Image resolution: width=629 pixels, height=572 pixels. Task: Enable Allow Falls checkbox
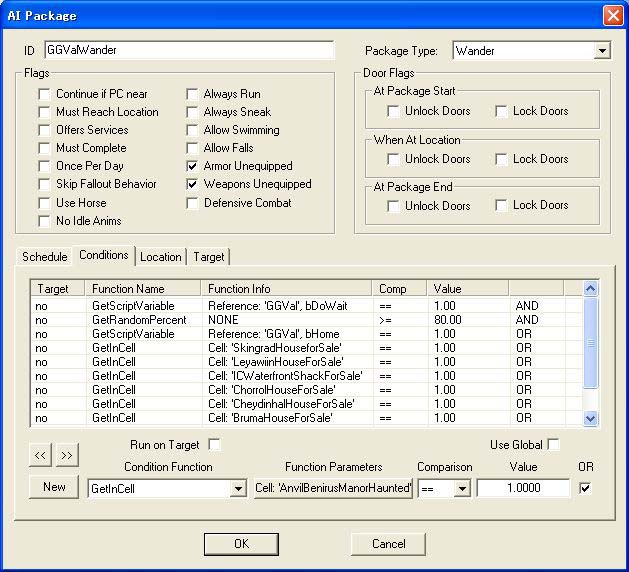pyautogui.click(x=192, y=148)
